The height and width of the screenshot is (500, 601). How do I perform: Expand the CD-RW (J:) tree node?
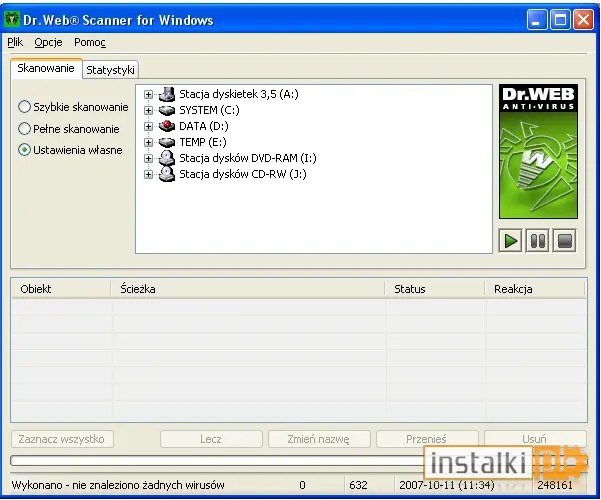click(x=148, y=174)
